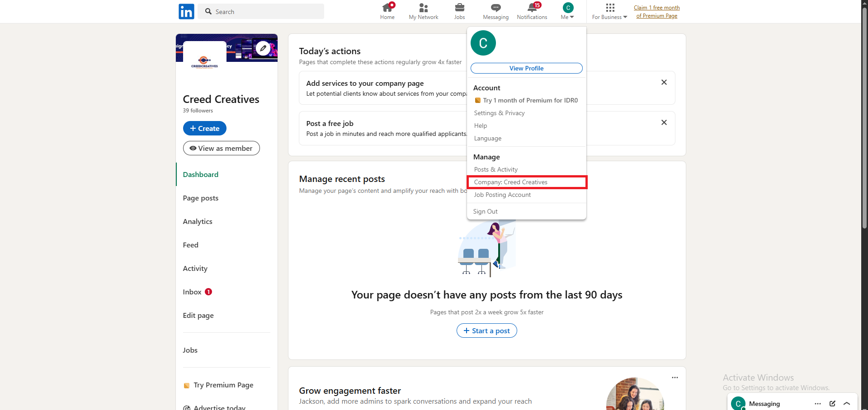
Task: Dismiss the Post a free job card
Action: (664, 122)
